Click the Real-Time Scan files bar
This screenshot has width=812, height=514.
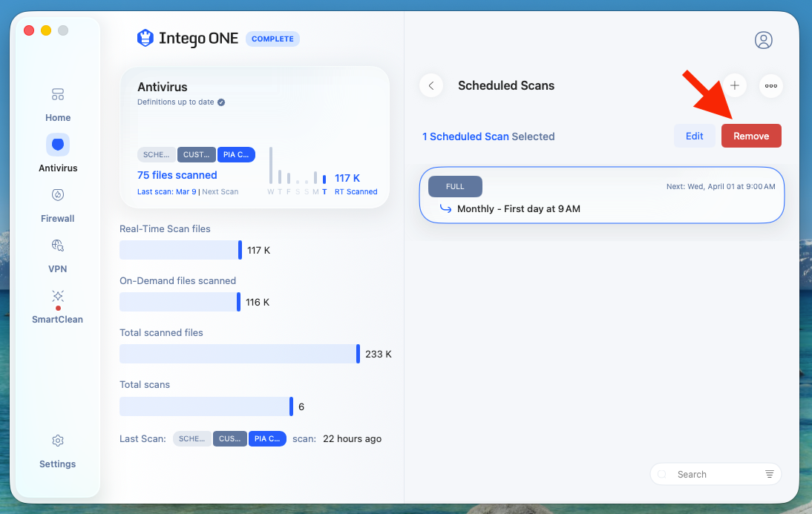(x=180, y=250)
